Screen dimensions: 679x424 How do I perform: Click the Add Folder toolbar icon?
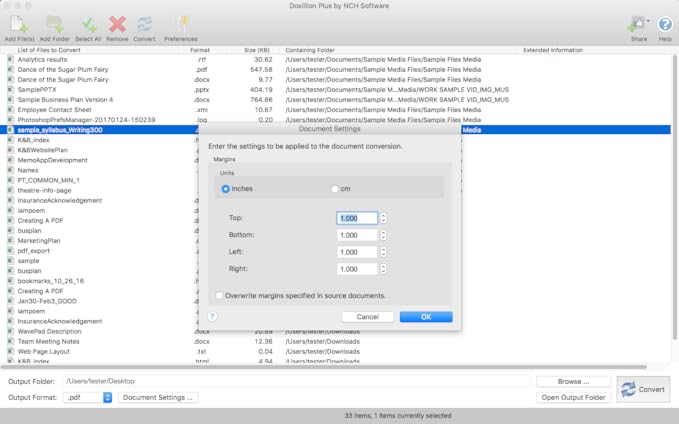(54, 27)
